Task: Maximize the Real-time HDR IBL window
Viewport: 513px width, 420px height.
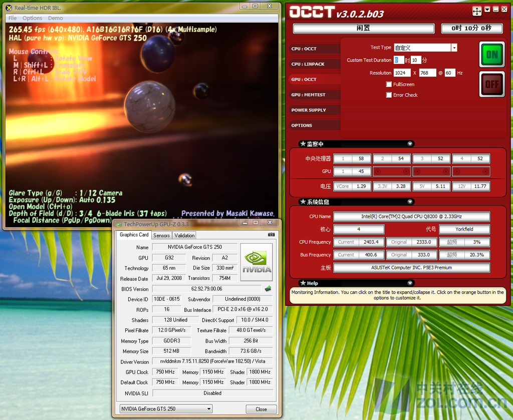Action: [x=255, y=6]
